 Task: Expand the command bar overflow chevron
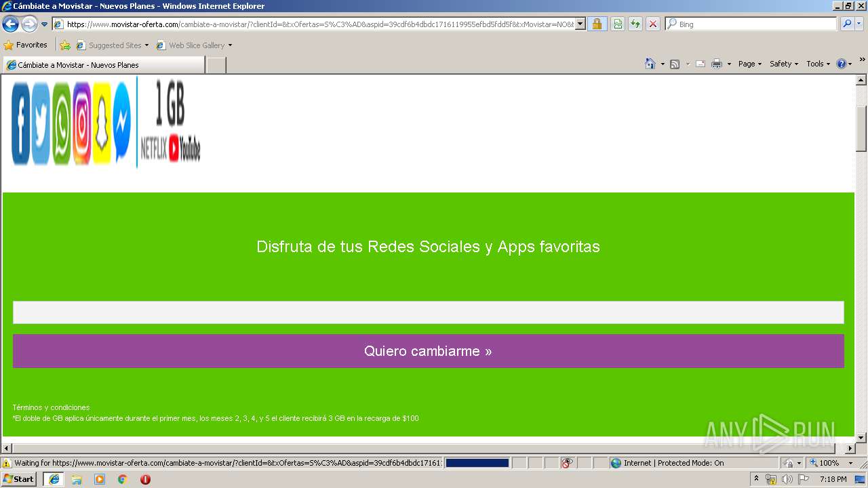(x=863, y=60)
